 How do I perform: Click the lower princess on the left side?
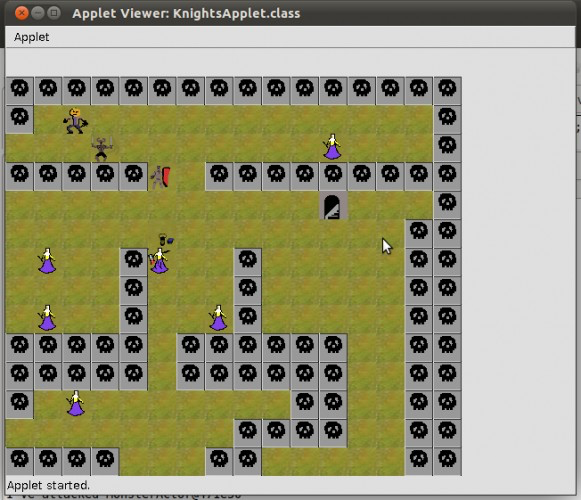click(47, 318)
